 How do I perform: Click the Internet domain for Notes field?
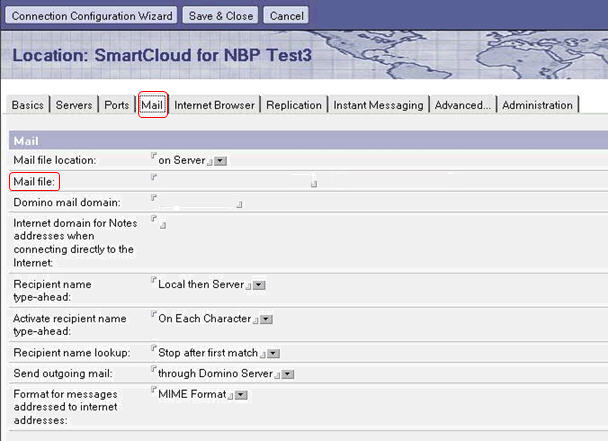(x=159, y=223)
